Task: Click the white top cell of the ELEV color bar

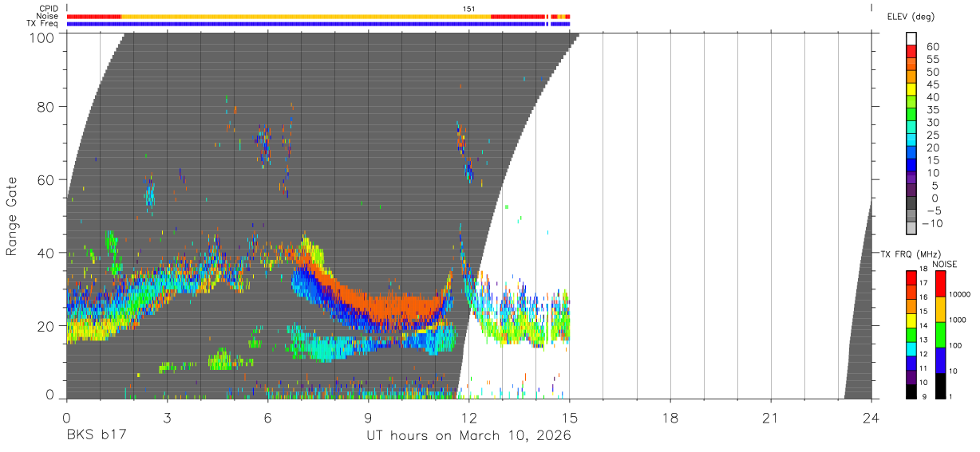Action: [911, 39]
